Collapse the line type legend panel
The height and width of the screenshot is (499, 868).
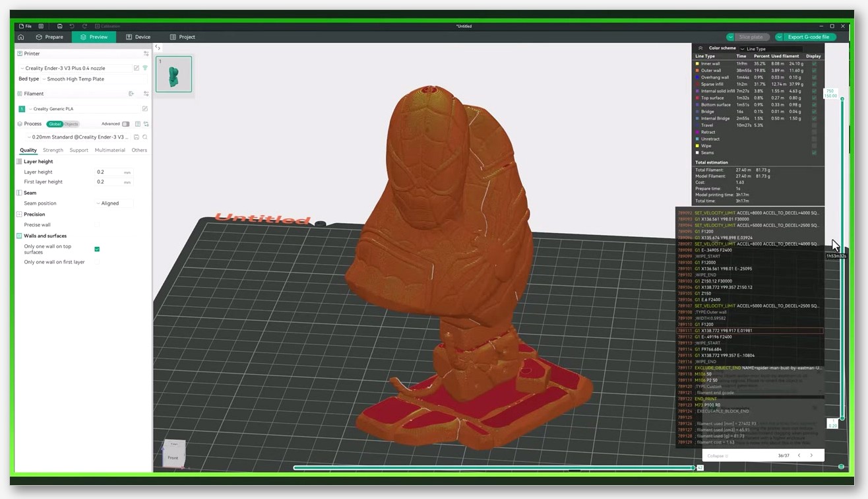(700, 48)
